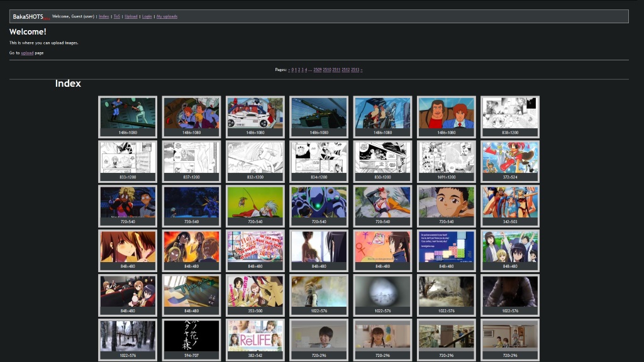644x362 pixels.
Task: Open the ToS link
Action: pos(116,16)
